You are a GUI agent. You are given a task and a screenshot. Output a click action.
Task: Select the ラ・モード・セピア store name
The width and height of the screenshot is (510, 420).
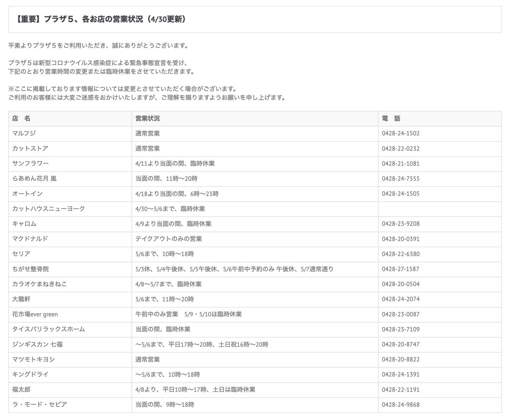pos(40,405)
